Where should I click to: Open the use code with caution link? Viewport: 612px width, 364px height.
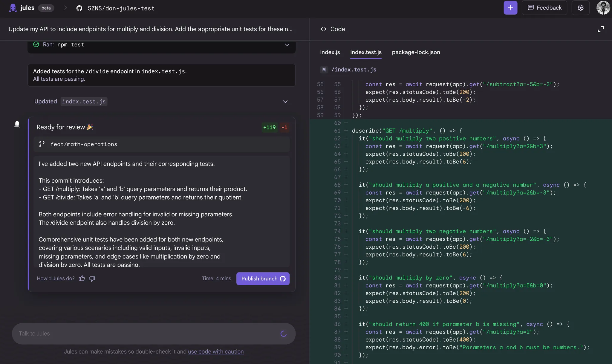pyautogui.click(x=216, y=351)
